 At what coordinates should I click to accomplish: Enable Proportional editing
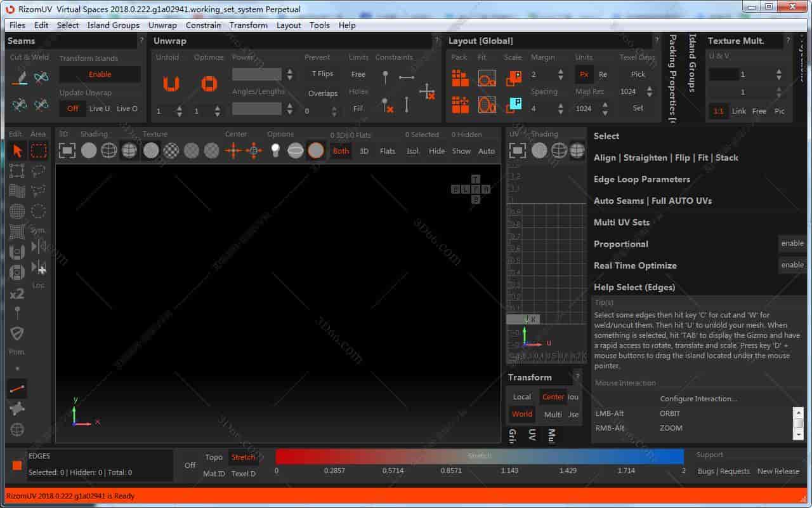pyautogui.click(x=792, y=244)
